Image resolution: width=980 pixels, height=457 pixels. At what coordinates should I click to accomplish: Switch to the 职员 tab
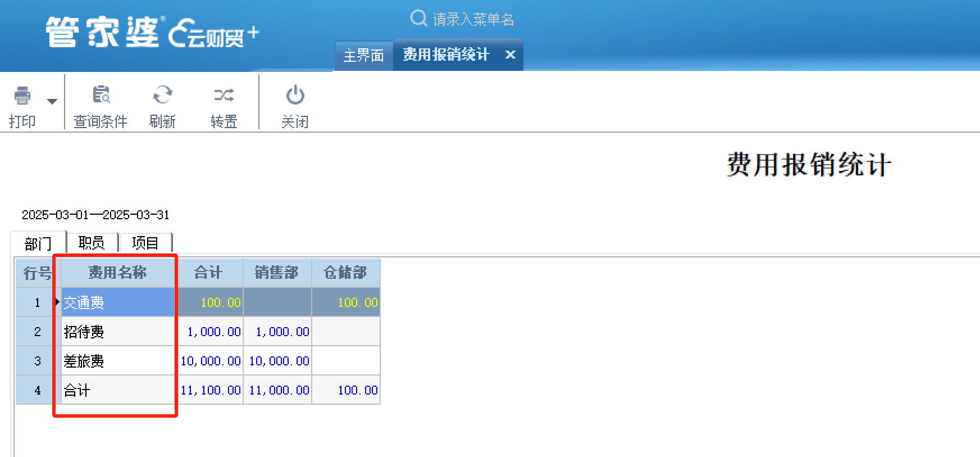click(92, 243)
